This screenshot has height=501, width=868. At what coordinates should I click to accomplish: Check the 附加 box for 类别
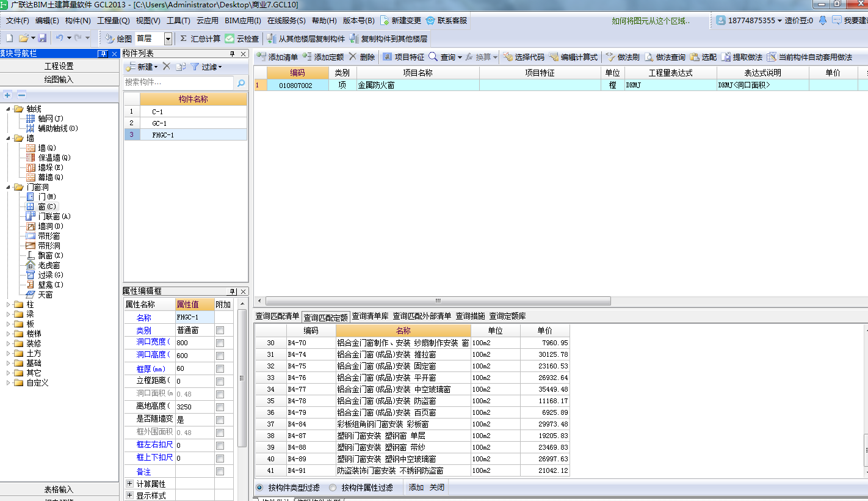tap(220, 330)
